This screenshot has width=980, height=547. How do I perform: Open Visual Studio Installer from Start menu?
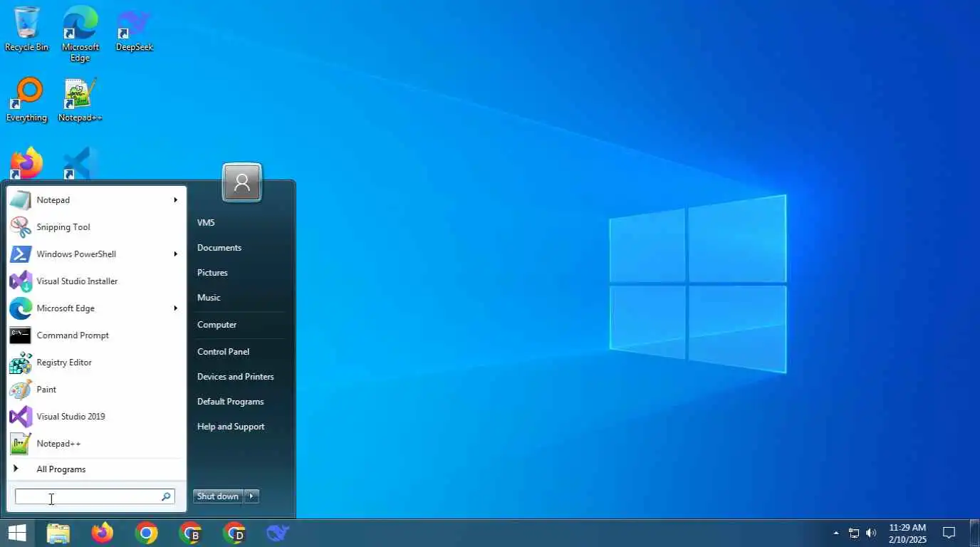(95, 281)
